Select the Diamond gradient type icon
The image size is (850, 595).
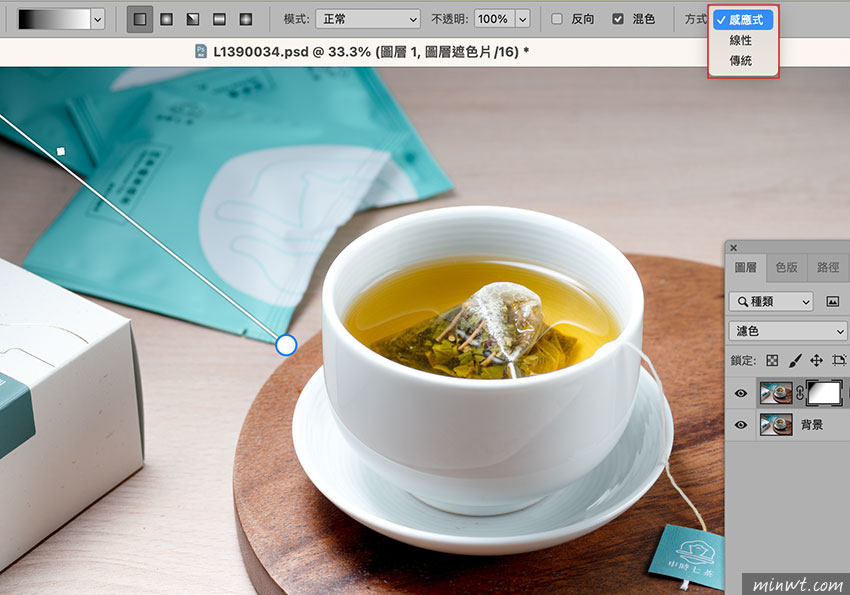[246, 20]
